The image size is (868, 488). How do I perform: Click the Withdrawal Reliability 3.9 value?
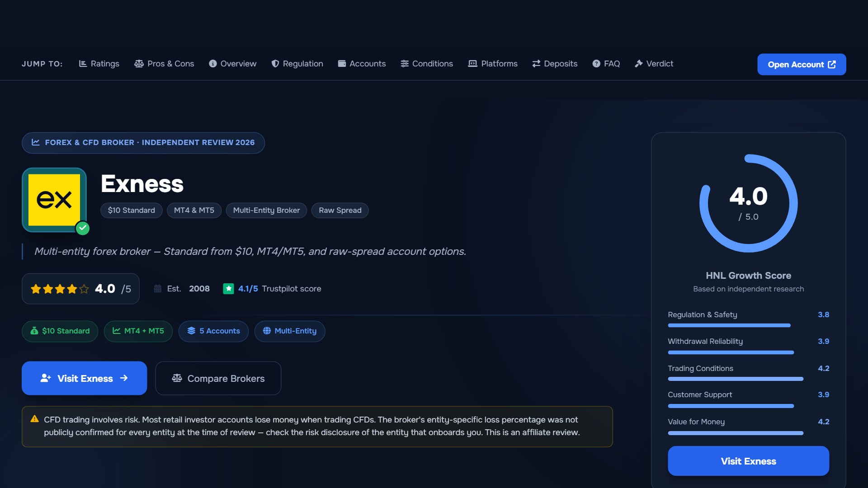coord(823,342)
